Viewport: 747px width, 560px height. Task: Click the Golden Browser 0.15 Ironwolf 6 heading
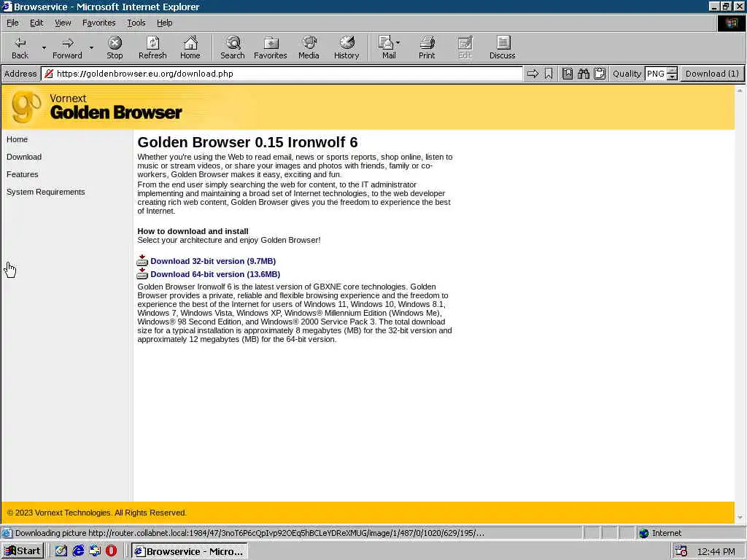point(247,142)
